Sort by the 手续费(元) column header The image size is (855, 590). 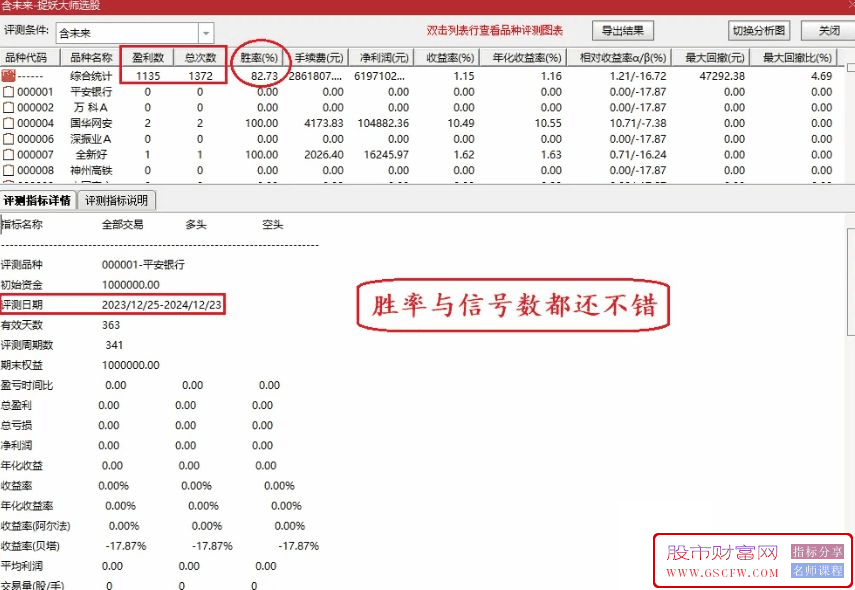tap(319, 57)
